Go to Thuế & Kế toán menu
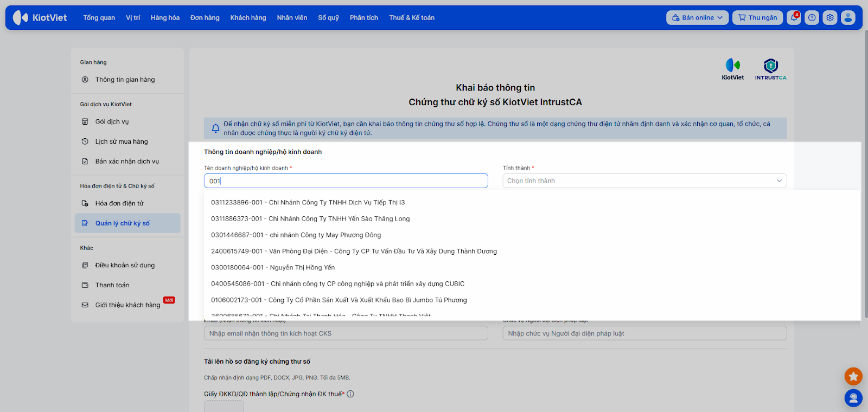 pyautogui.click(x=411, y=18)
